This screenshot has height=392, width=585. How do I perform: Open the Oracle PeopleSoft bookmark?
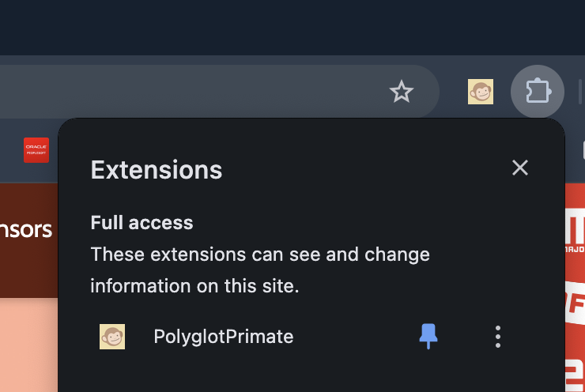tap(36, 149)
